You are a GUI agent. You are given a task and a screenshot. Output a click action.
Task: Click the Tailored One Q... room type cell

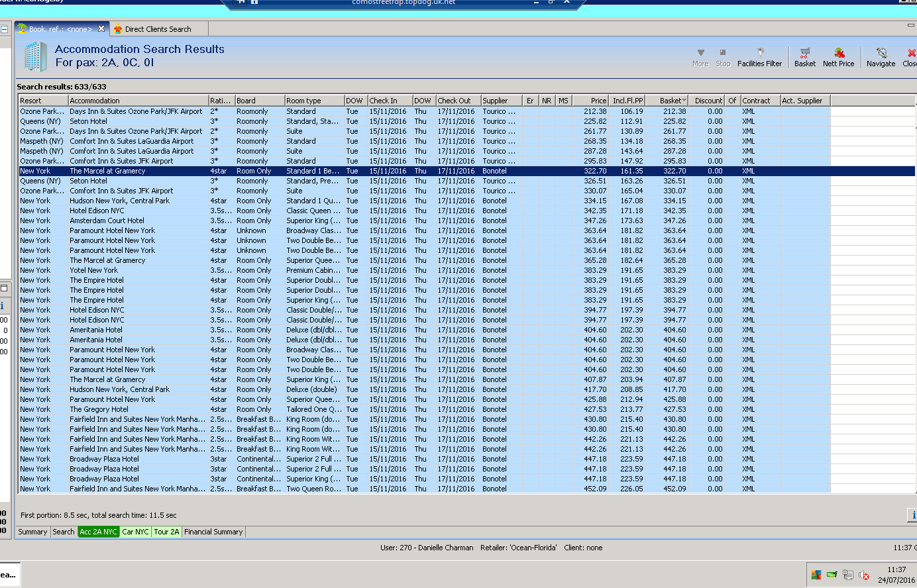coord(314,409)
